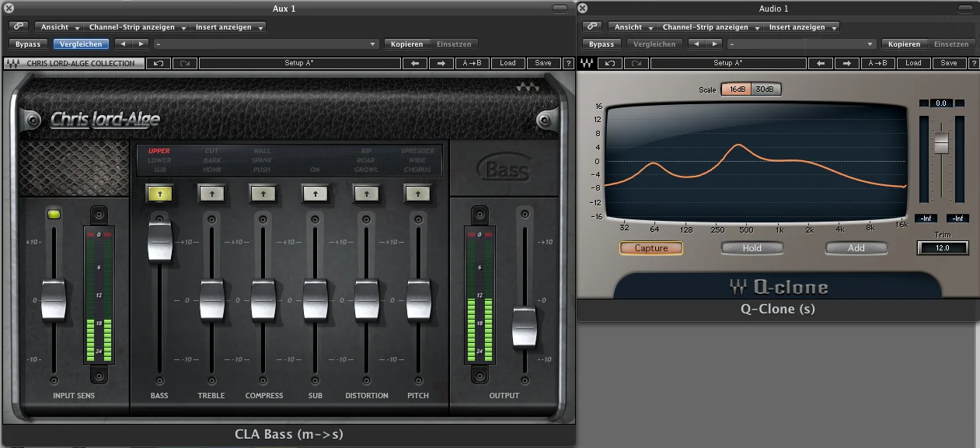This screenshot has width=980, height=448.
Task: Click the Bass mode arrow button
Action: tap(159, 193)
